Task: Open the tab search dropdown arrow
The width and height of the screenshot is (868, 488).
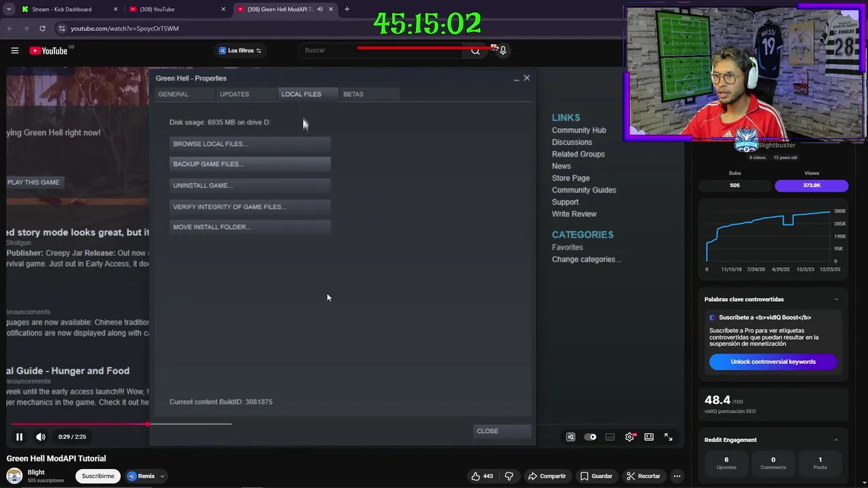Action: point(8,9)
